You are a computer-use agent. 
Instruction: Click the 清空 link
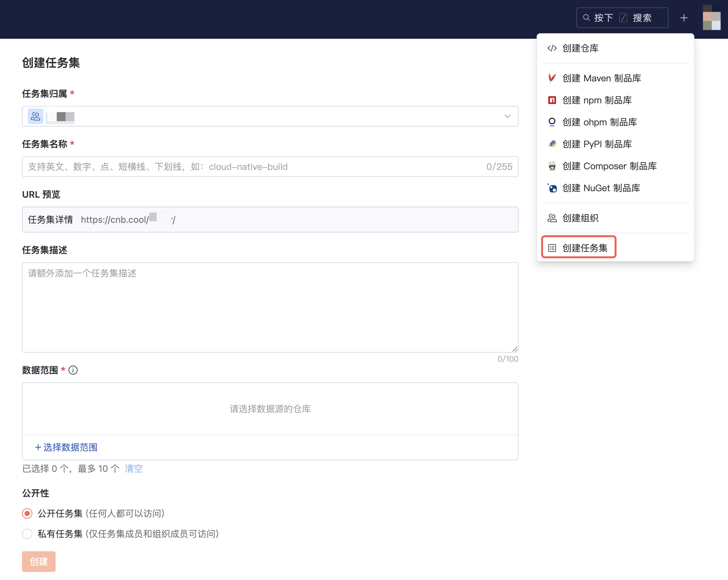[x=134, y=469]
